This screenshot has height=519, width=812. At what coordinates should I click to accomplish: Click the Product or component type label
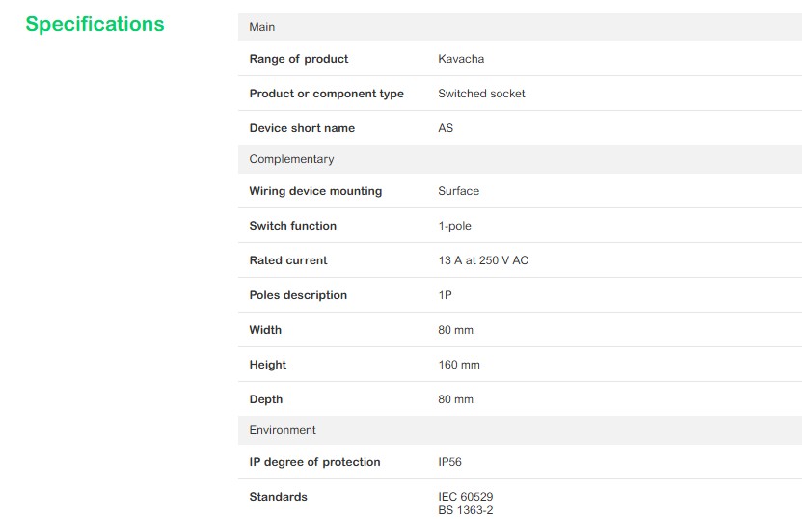(x=326, y=94)
